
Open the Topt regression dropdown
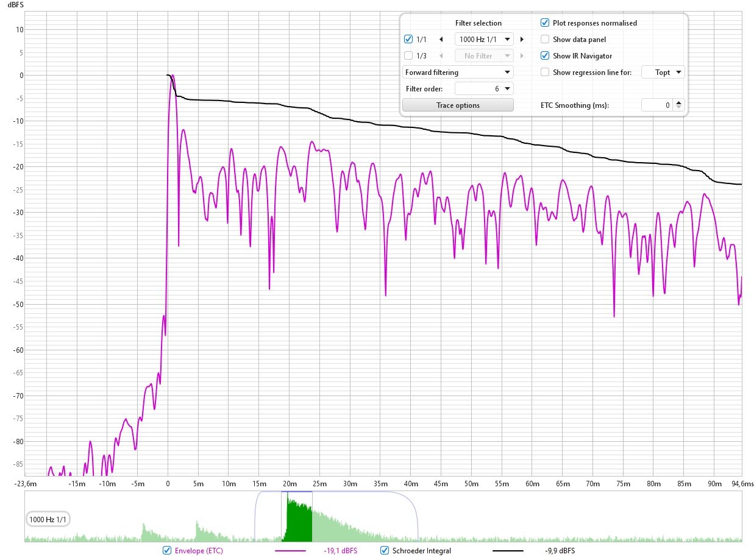[663, 73]
